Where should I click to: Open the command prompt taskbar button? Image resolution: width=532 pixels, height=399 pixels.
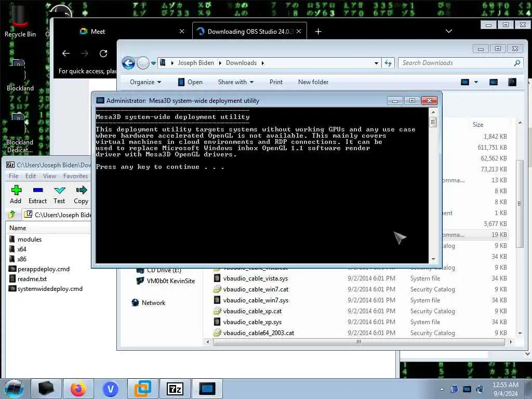(207, 389)
